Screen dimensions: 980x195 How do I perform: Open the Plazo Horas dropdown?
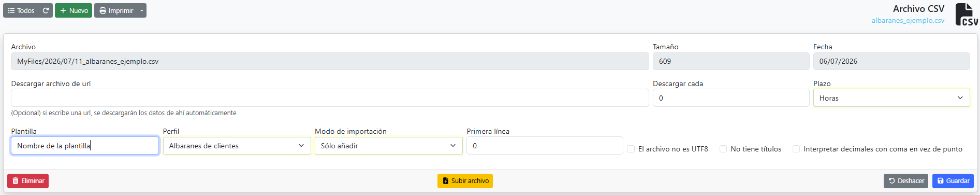pyautogui.click(x=891, y=98)
